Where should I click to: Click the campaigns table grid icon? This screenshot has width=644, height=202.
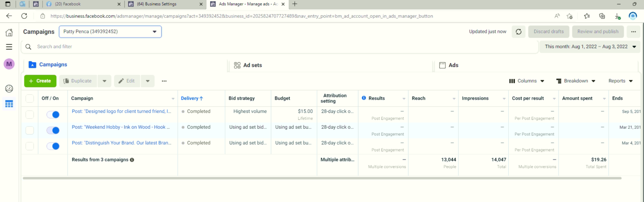point(9,104)
